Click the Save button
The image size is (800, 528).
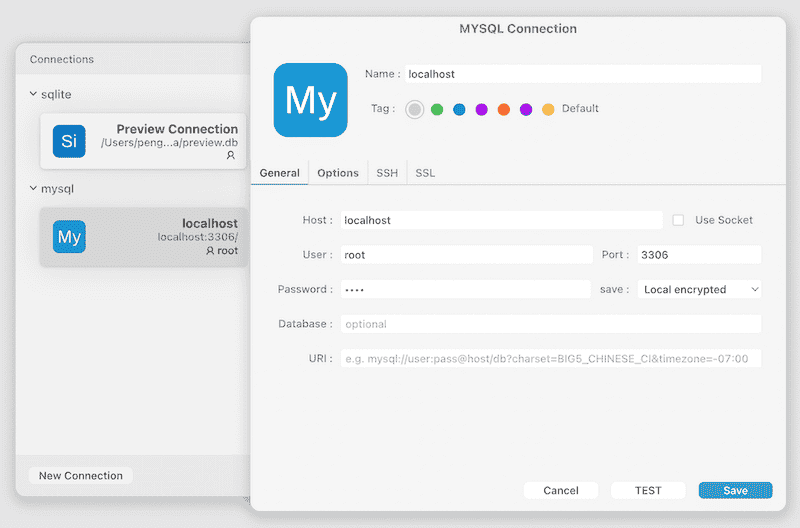(x=735, y=490)
